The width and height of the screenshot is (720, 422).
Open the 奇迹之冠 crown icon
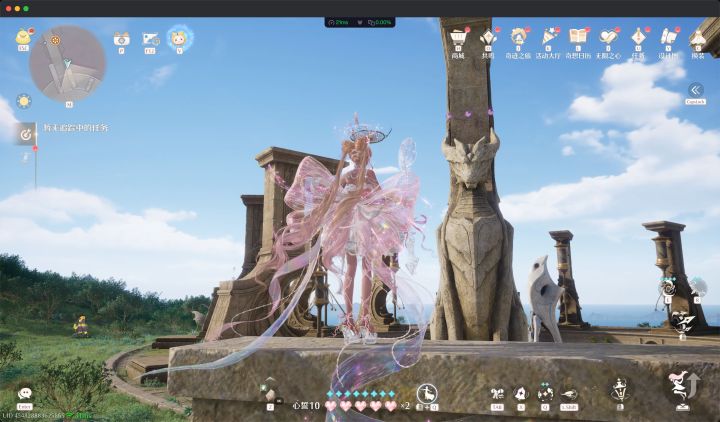coord(518,37)
